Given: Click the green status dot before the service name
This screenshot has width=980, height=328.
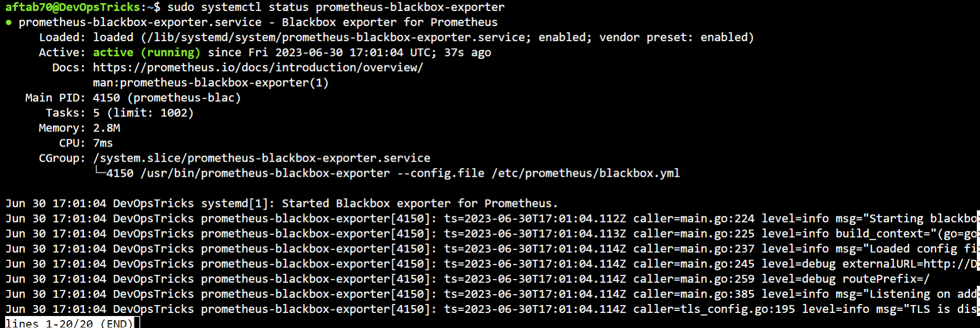Looking at the screenshot, I should coord(9,22).
